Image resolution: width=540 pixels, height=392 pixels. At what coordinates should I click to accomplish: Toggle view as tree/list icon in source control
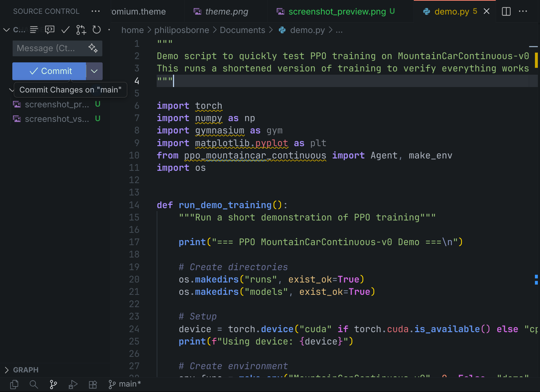[34, 30]
